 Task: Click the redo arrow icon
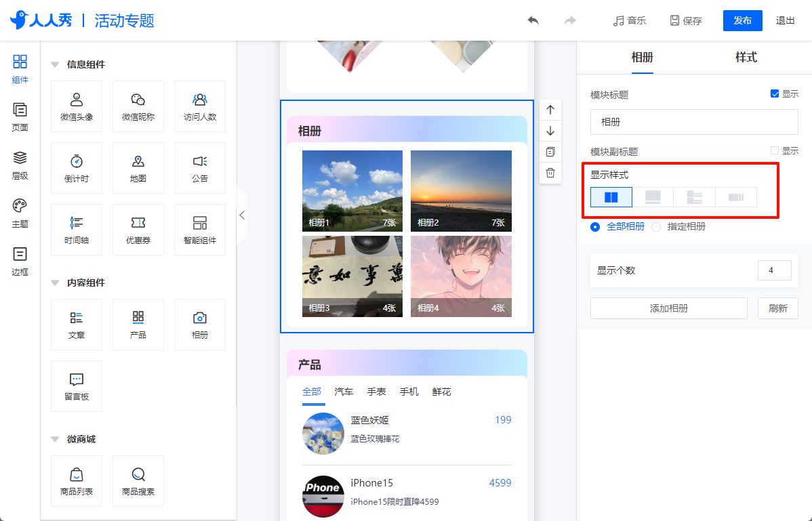(570, 21)
